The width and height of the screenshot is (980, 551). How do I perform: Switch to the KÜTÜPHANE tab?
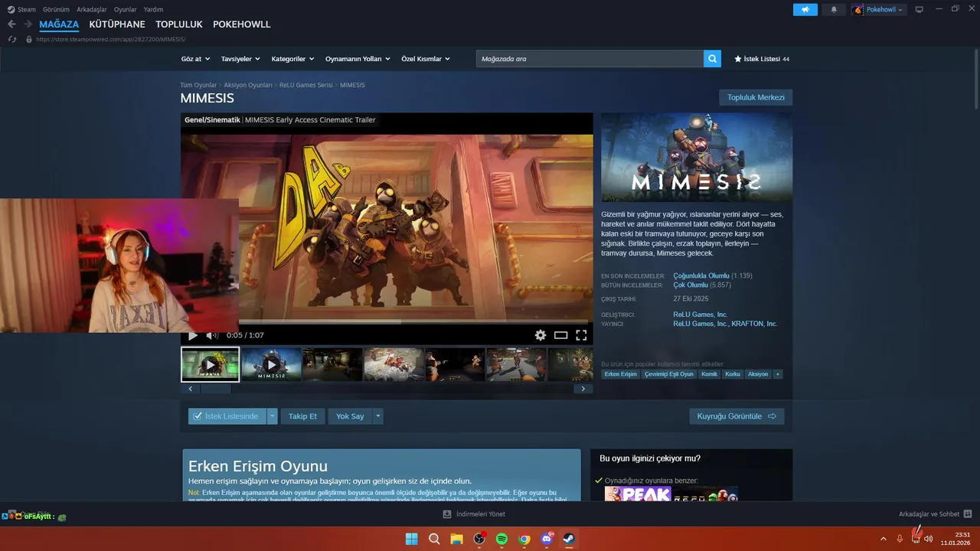point(117,24)
